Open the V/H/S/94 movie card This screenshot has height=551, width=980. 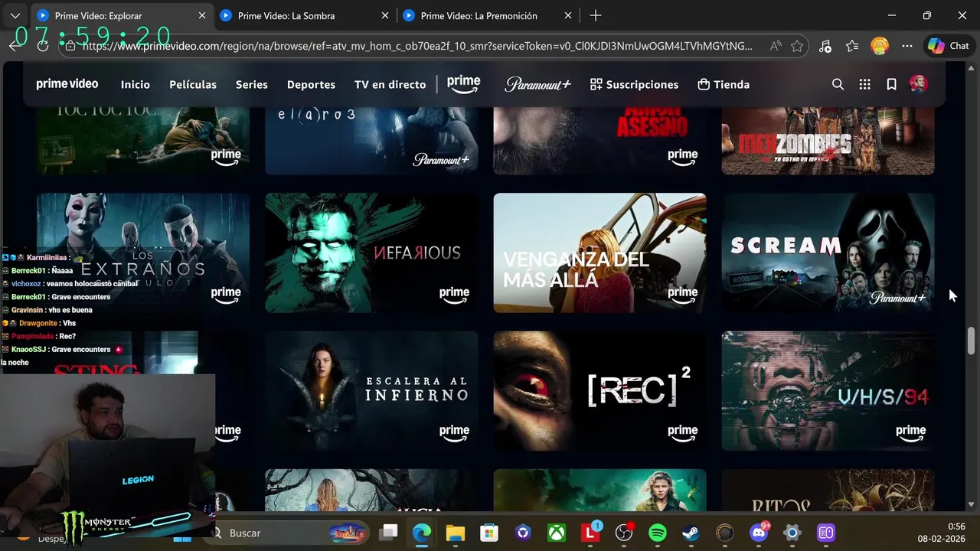(828, 390)
